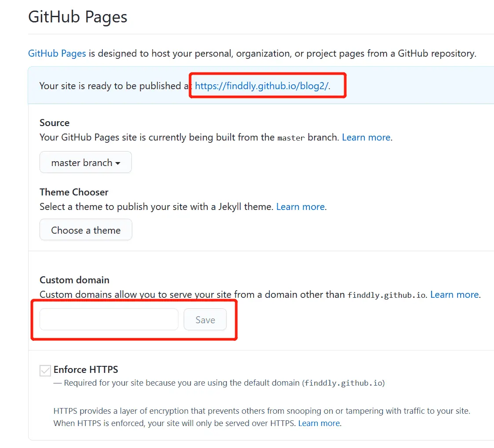Open Learn more link about Jekyll themes
Screen dimensions: 494x448
[x=300, y=207]
